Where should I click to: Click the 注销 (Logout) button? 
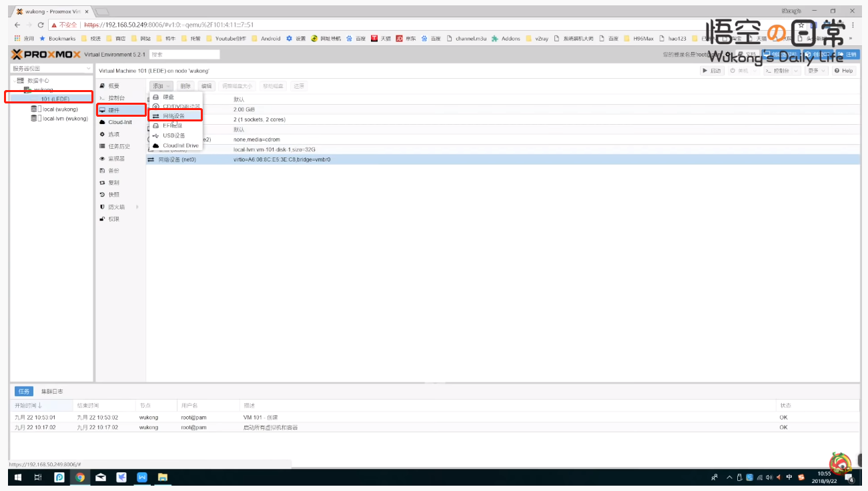point(848,55)
